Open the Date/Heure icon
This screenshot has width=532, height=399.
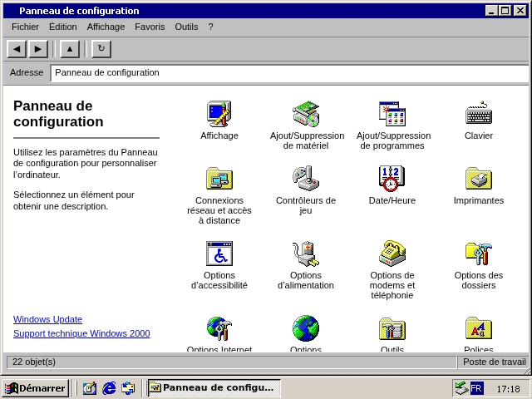click(x=392, y=179)
